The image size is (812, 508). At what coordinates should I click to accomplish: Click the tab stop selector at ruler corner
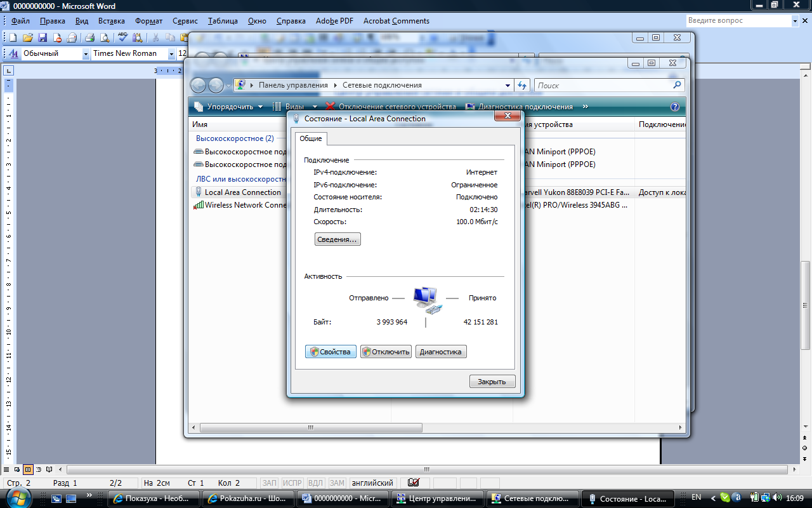pos(9,70)
